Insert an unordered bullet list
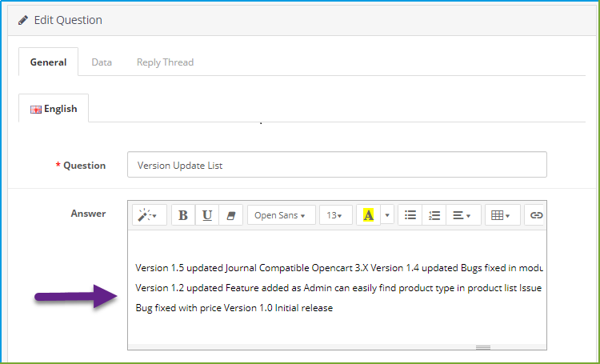Viewport: 600px width, 364px height. pos(410,215)
